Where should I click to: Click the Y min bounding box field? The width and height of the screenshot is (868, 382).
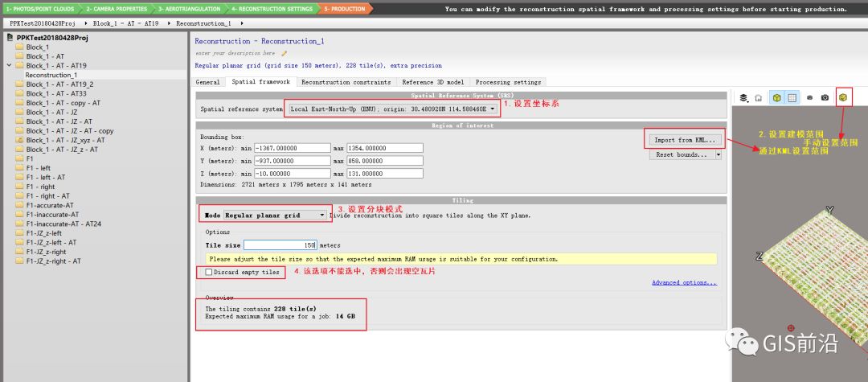point(292,161)
